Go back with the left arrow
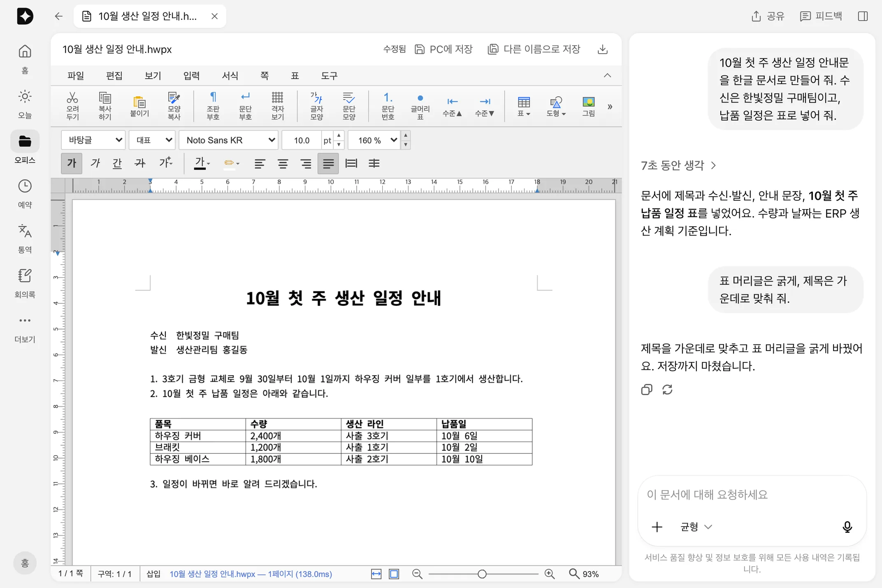 (59, 16)
